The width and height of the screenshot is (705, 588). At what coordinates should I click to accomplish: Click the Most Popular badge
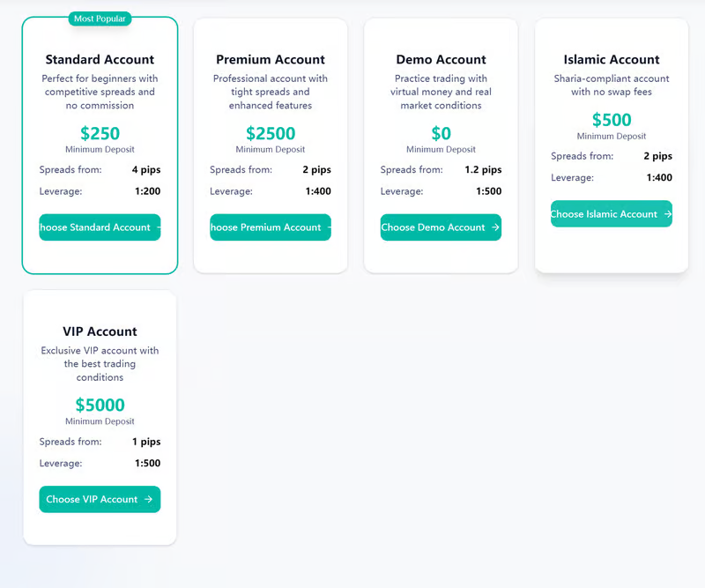coord(100,19)
